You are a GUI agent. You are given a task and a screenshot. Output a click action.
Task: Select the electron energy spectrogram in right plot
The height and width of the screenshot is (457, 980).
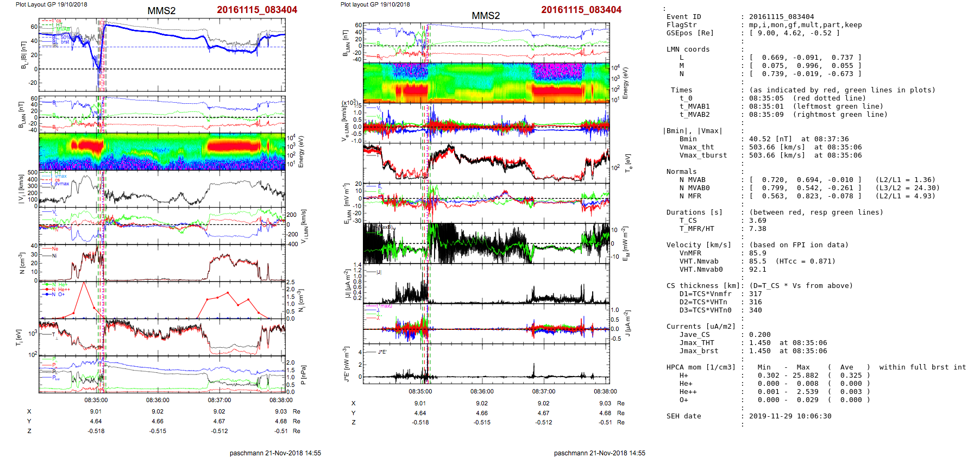pos(486,82)
